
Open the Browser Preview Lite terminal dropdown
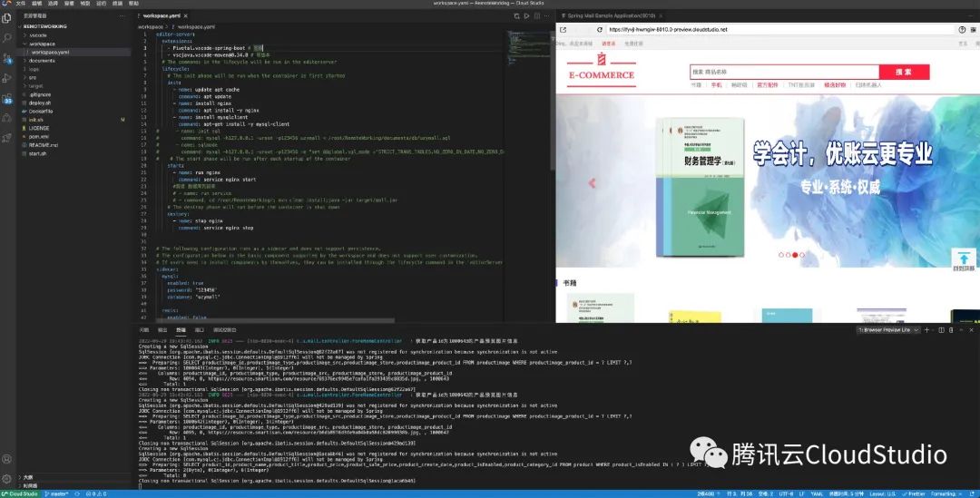(888, 330)
